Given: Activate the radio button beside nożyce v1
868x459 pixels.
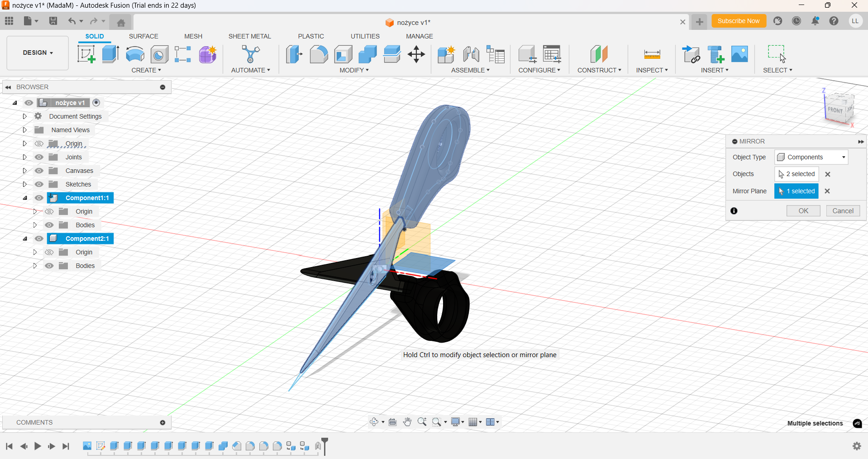Looking at the screenshot, I should [x=96, y=103].
